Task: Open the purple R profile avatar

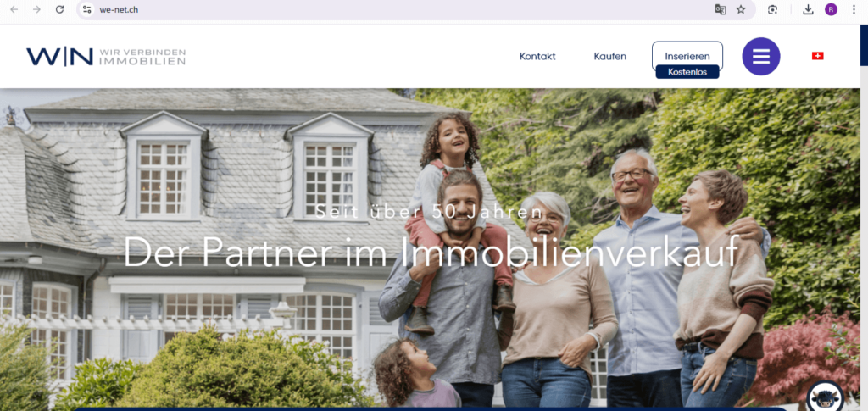Action: pos(831,9)
